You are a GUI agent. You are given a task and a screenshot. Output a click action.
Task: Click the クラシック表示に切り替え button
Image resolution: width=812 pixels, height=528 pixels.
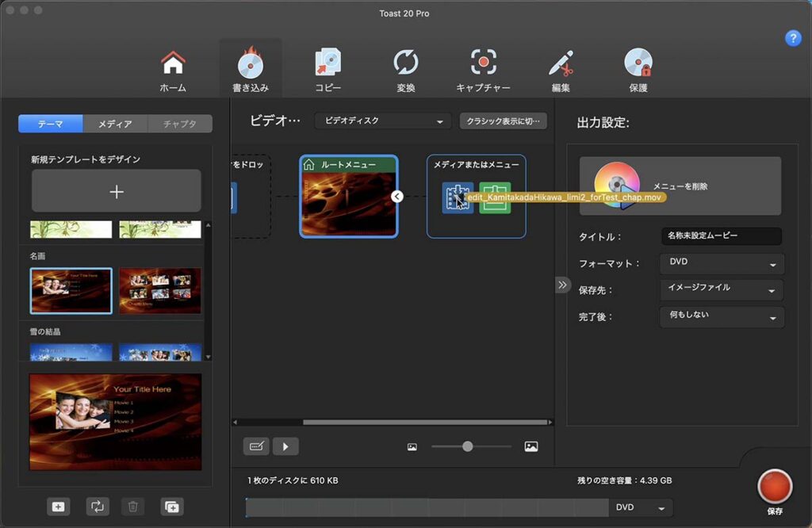[503, 121]
